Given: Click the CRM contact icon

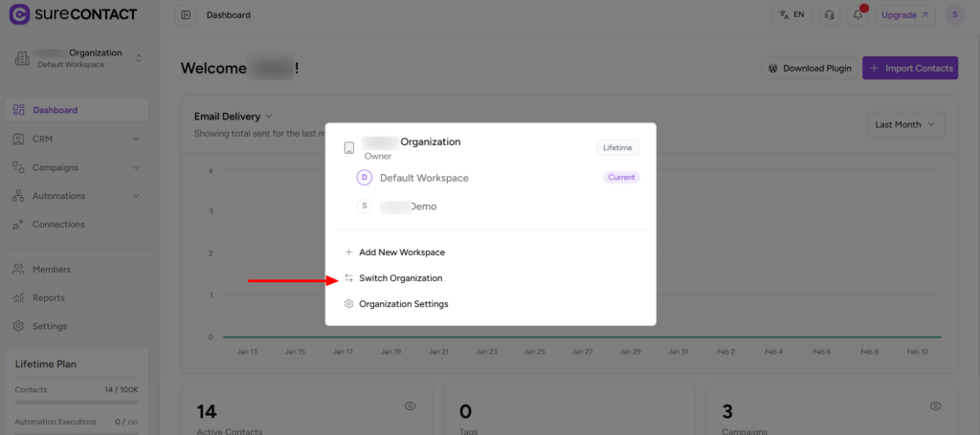Looking at the screenshot, I should point(18,139).
